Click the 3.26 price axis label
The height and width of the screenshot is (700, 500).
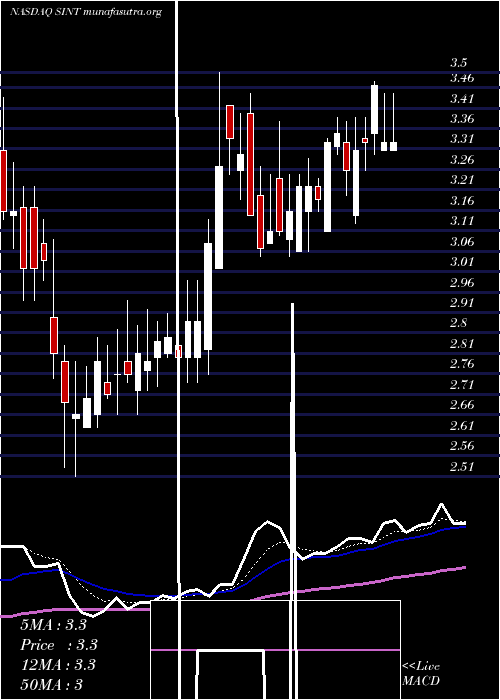[x=462, y=160]
